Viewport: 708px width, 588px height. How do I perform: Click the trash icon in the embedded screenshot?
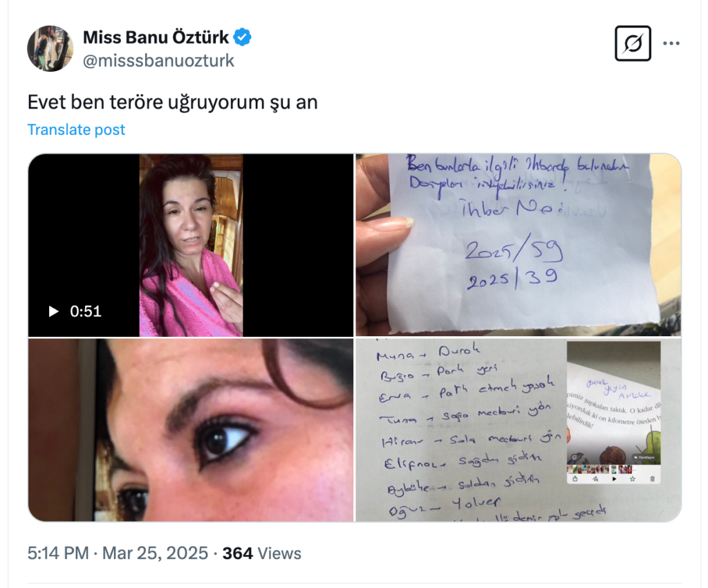click(x=653, y=479)
